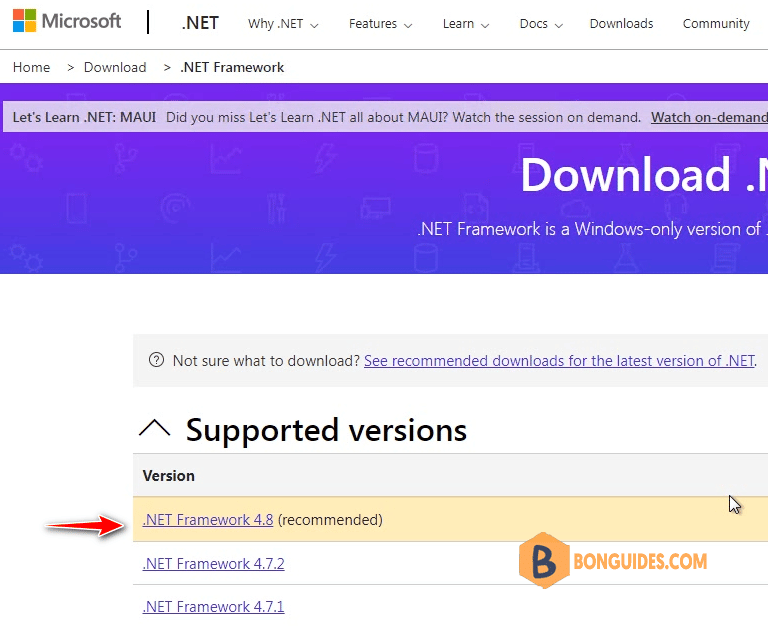
Task: Go to Home in breadcrumb
Action: (x=31, y=67)
